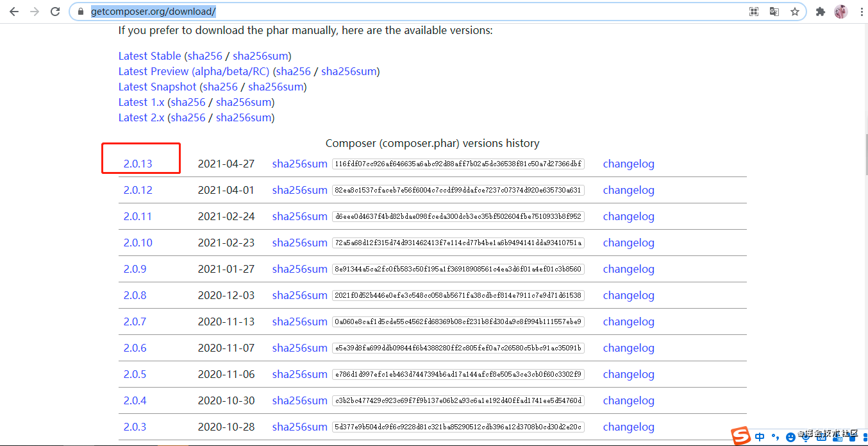Reload the getcomposer.org page
868x446 pixels.
pos(55,12)
